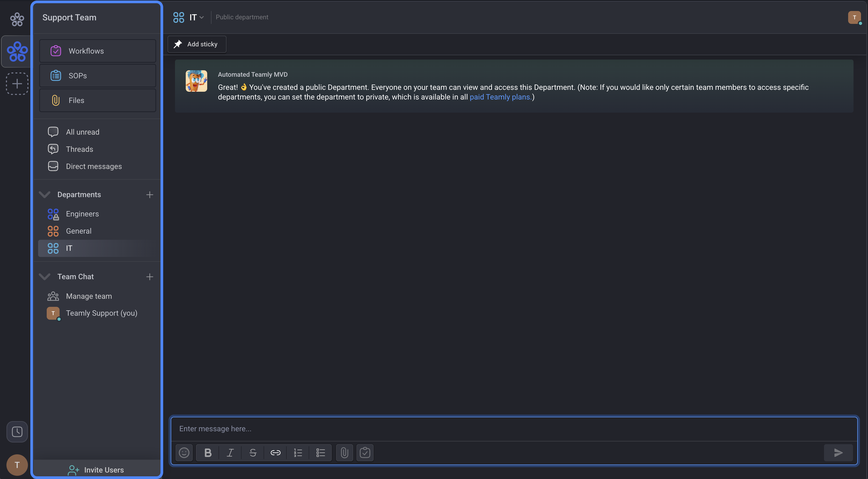Image resolution: width=868 pixels, height=479 pixels.
Task: Toggle bold formatting in message toolbar
Action: pyautogui.click(x=208, y=453)
